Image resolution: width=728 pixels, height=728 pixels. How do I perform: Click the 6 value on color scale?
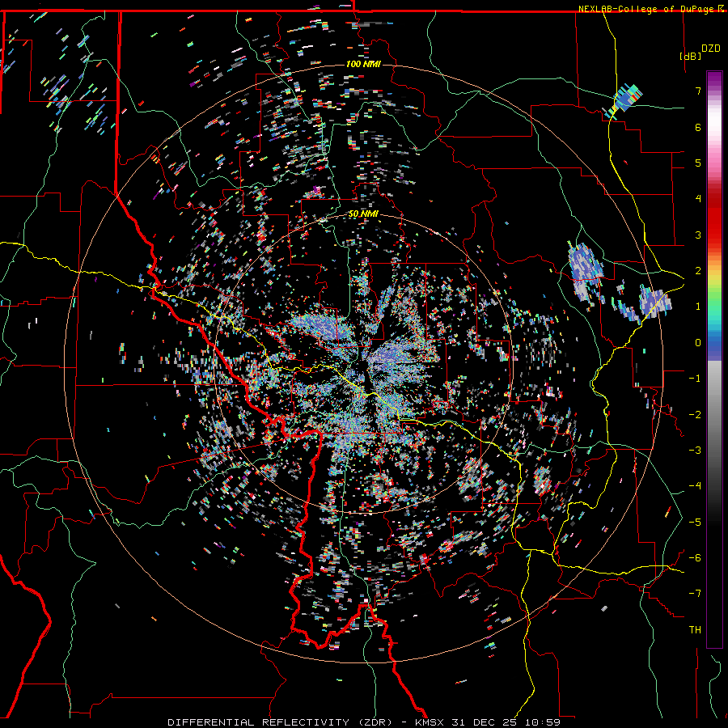coord(698,127)
